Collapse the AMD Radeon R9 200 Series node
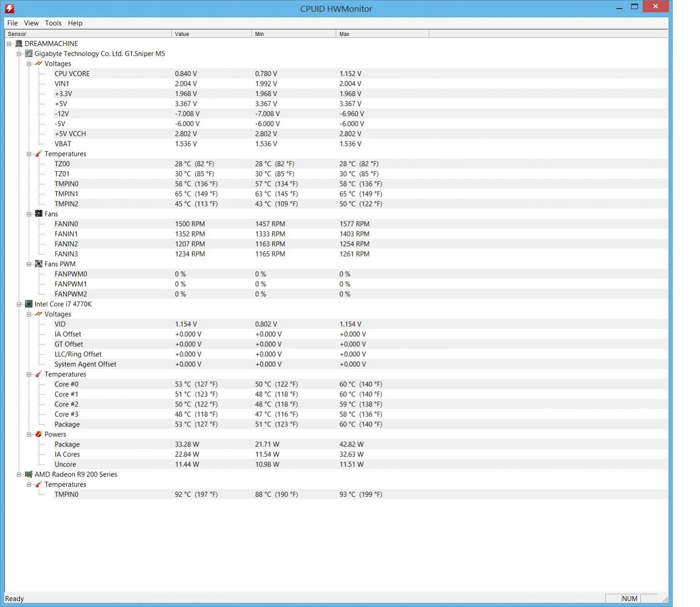Screen dimensions: 700x607 coord(19,474)
